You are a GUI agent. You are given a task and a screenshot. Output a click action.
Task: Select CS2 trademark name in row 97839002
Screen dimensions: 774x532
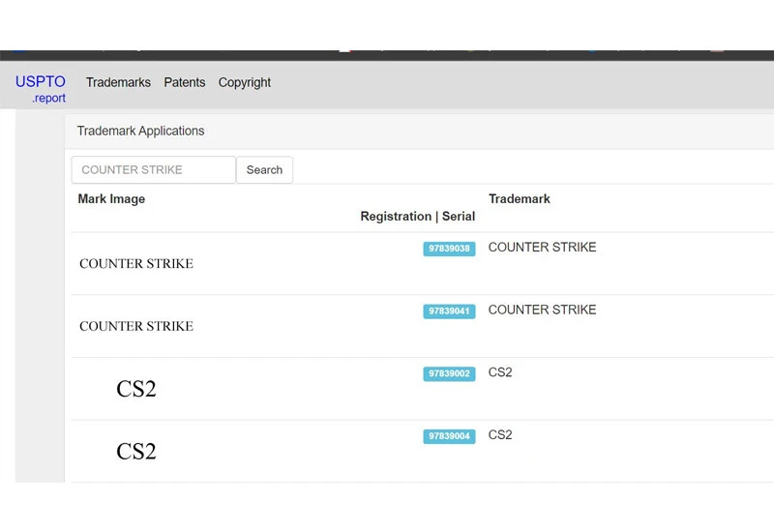pos(500,372)
